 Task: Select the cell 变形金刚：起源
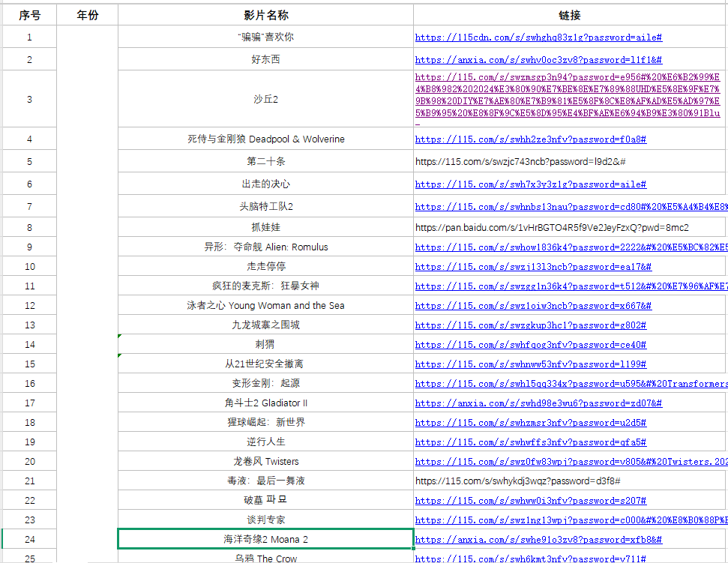(265, 383)
